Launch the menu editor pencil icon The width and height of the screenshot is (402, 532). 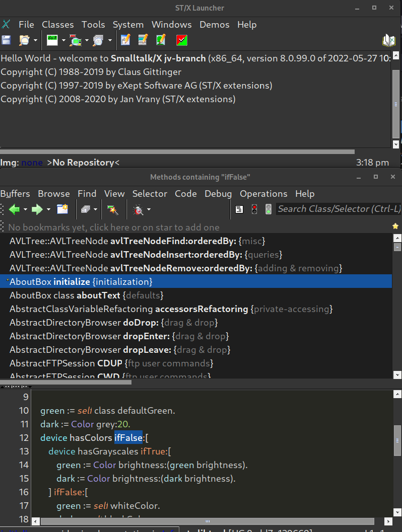[143, 40]
